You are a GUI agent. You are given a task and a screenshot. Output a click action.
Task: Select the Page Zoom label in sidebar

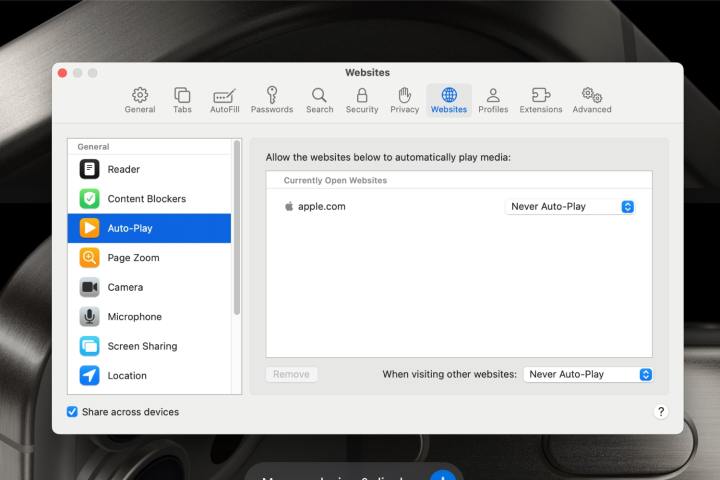tap(133, 258)
